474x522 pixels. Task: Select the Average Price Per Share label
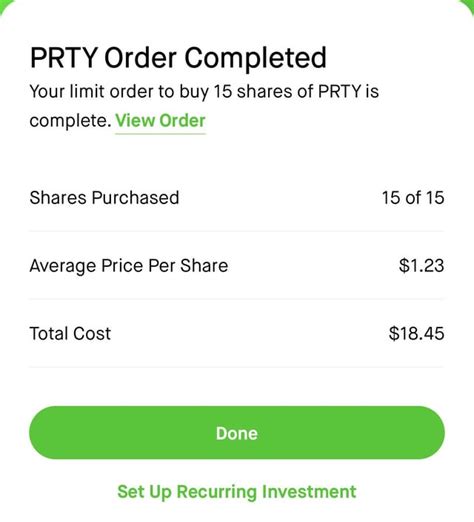(129, 266)
